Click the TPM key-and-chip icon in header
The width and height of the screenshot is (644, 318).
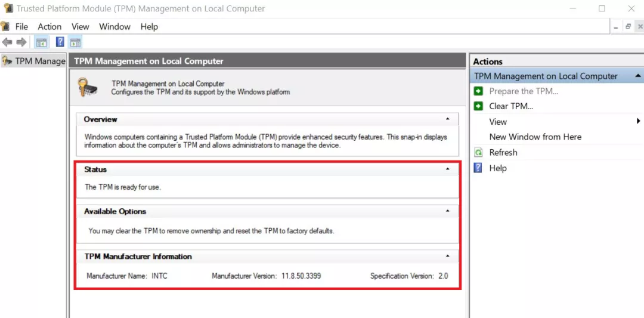(88, 87)
